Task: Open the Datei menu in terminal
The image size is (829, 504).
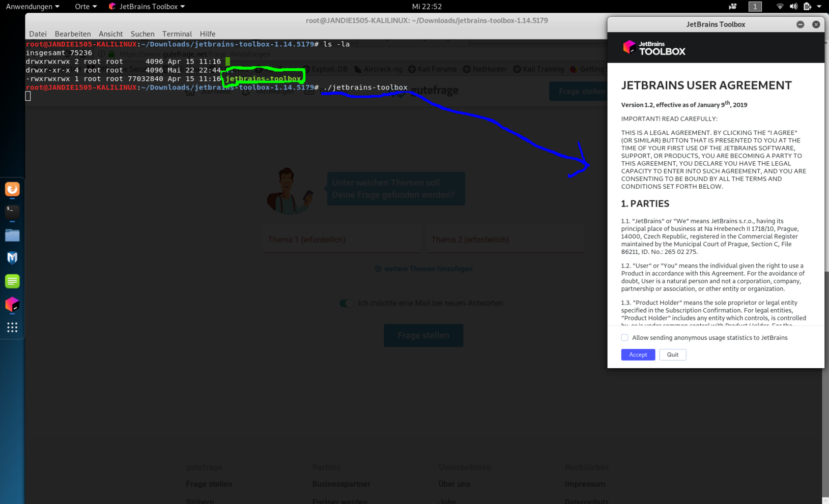Action: [x=38, y=34]
